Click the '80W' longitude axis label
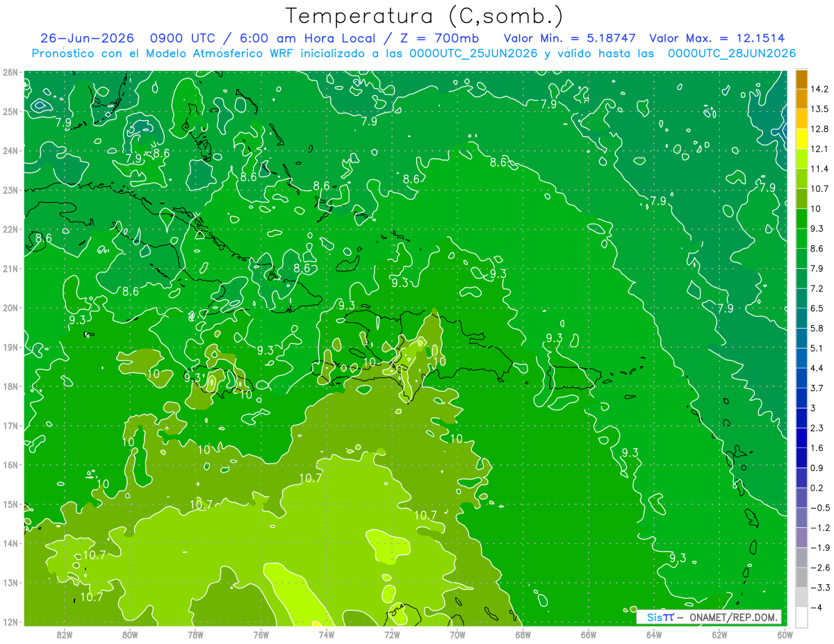Image resolution: width=834 pixels, height=644 pixels. pos(130,634)
